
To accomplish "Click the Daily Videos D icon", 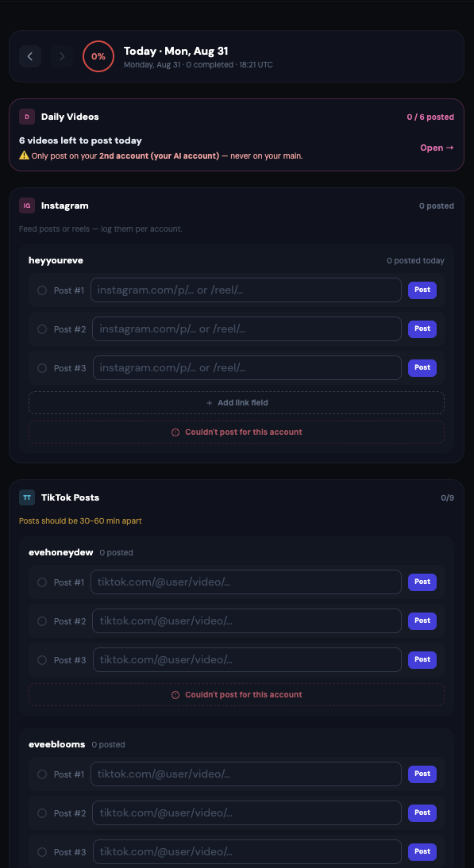I will pos(26,117).
